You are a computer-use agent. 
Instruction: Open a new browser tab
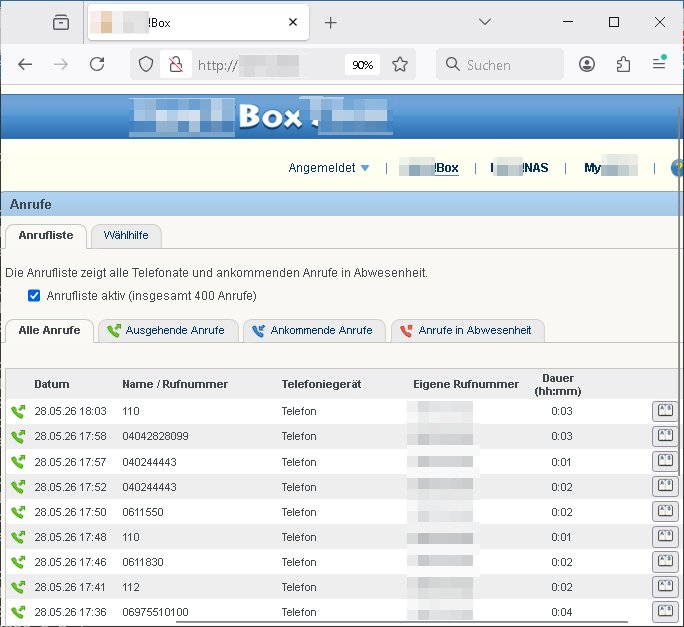pyautogui.click(x=331, y=23)
